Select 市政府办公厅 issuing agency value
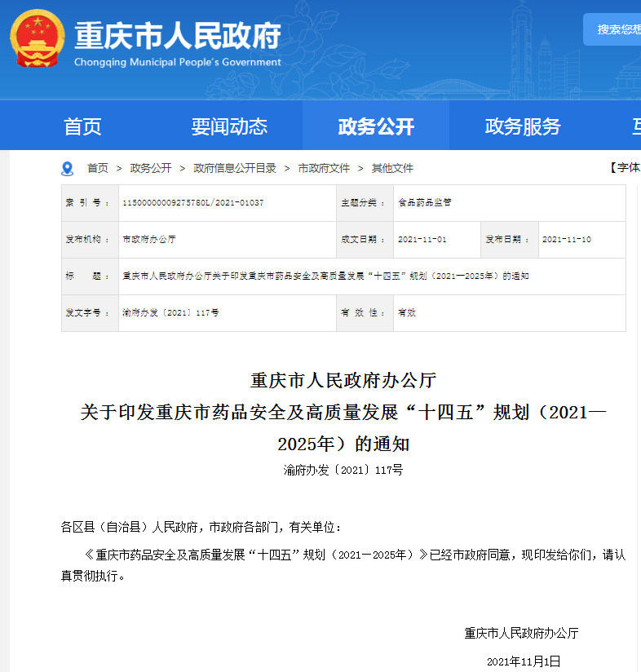Screen dimensions: 641x672 tap(149, 240)
